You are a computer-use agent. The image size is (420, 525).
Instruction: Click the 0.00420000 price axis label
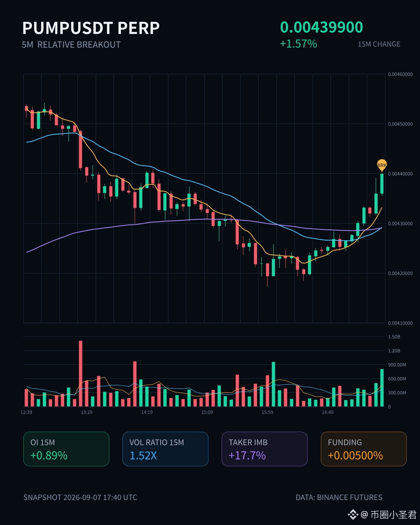[x=400, y=273]
